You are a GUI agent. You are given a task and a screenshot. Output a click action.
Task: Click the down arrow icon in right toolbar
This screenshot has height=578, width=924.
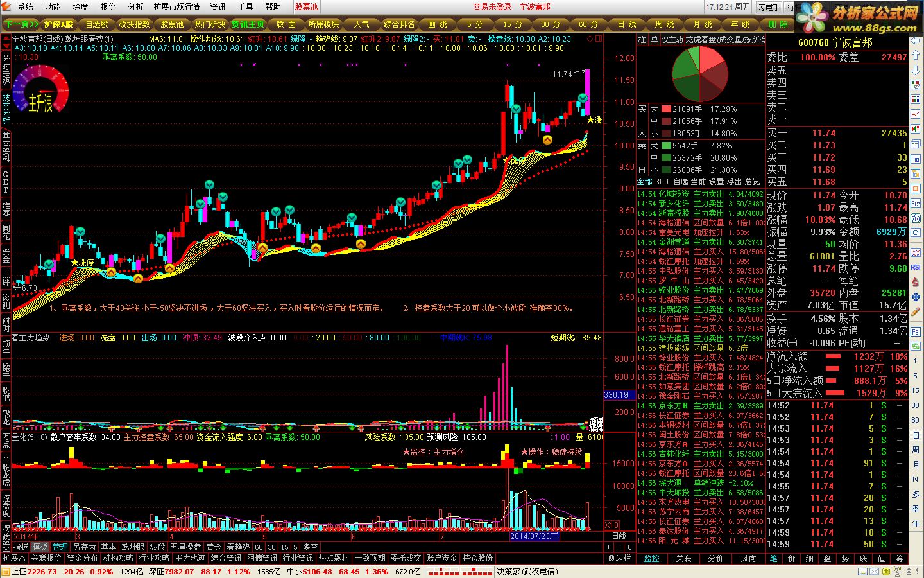(x=916, y=69)
